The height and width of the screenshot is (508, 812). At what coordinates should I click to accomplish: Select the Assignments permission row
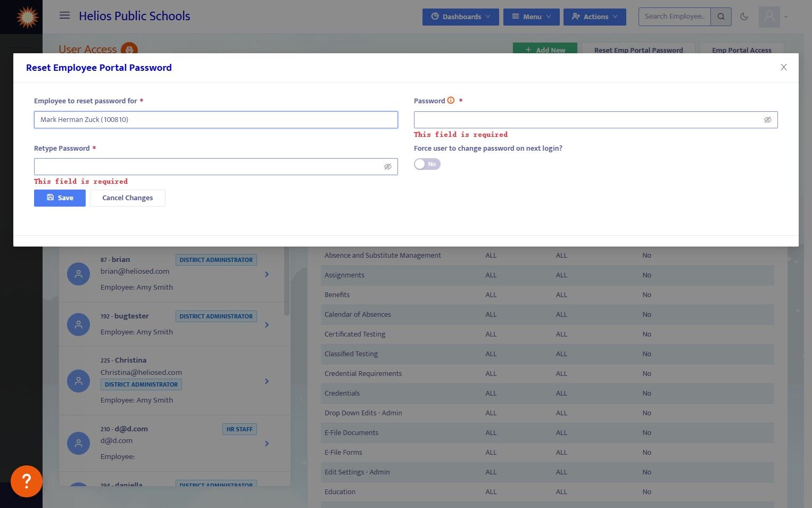click(x=547, y=275)
